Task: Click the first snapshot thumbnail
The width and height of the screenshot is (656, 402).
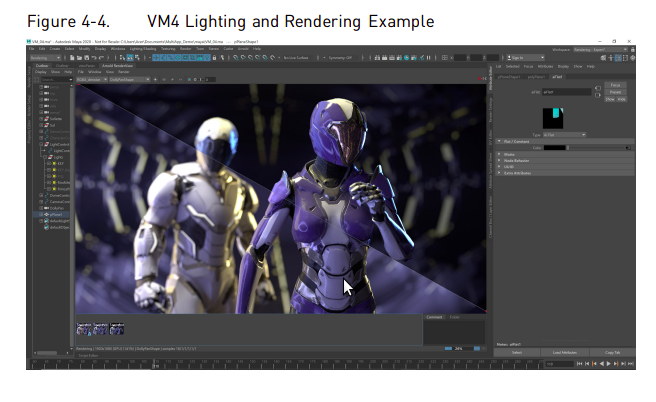Action: tap(84, 329)
